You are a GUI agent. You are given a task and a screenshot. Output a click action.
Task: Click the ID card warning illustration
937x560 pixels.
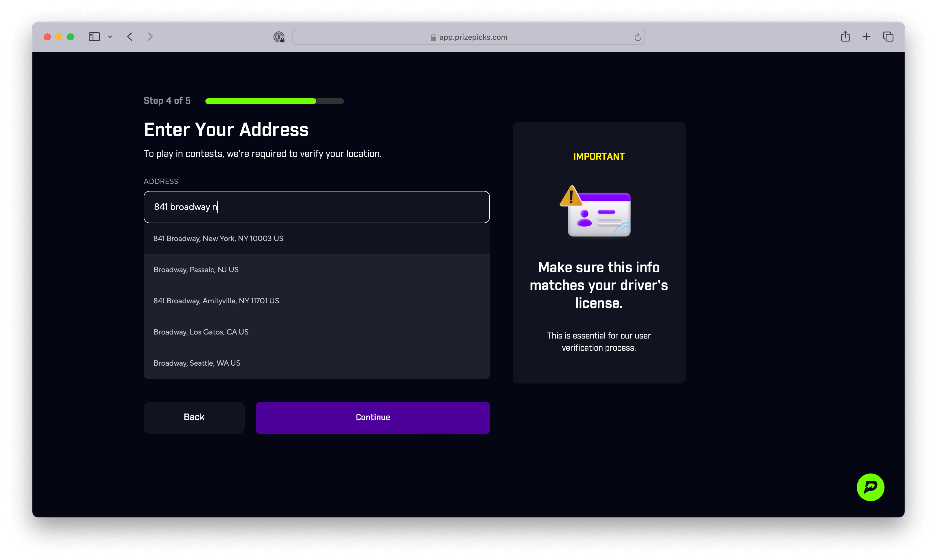595,211
